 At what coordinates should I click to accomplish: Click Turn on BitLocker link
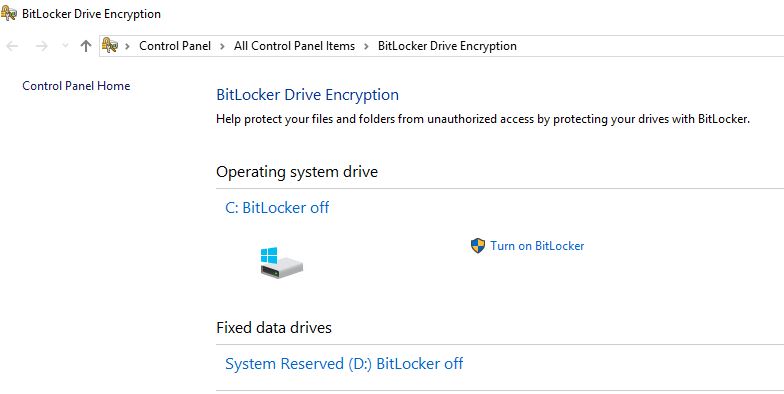coord(537,246)
